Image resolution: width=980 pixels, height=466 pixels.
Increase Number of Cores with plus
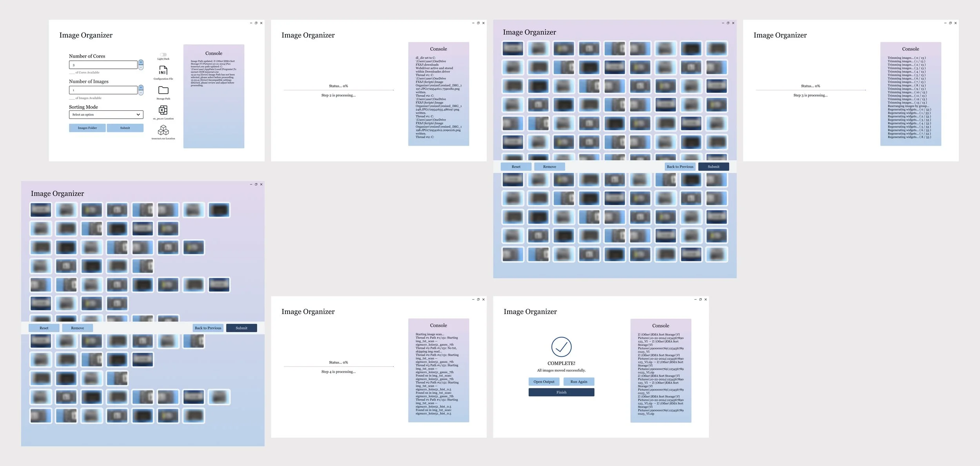(x=141, y=62)
